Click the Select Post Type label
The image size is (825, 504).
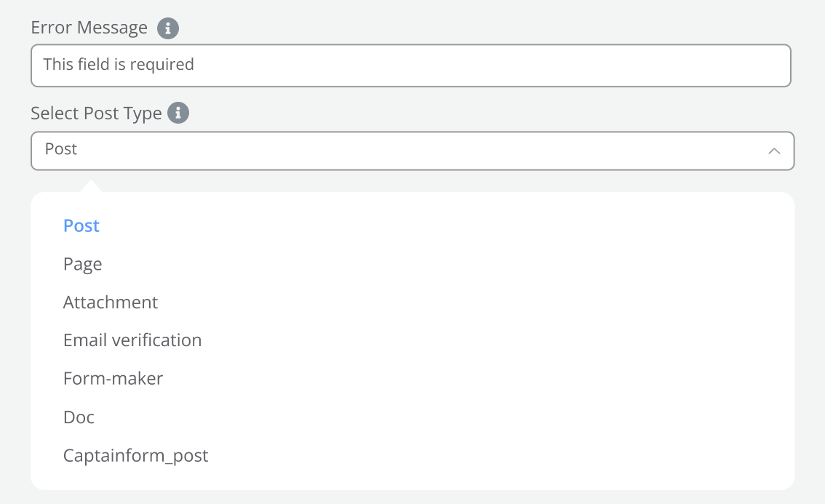tap(96, 114)
